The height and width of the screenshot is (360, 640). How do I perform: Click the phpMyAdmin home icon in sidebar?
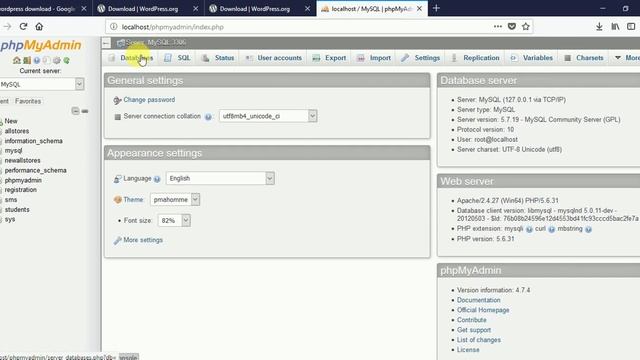pyautogui.click(x=17, y=60)
